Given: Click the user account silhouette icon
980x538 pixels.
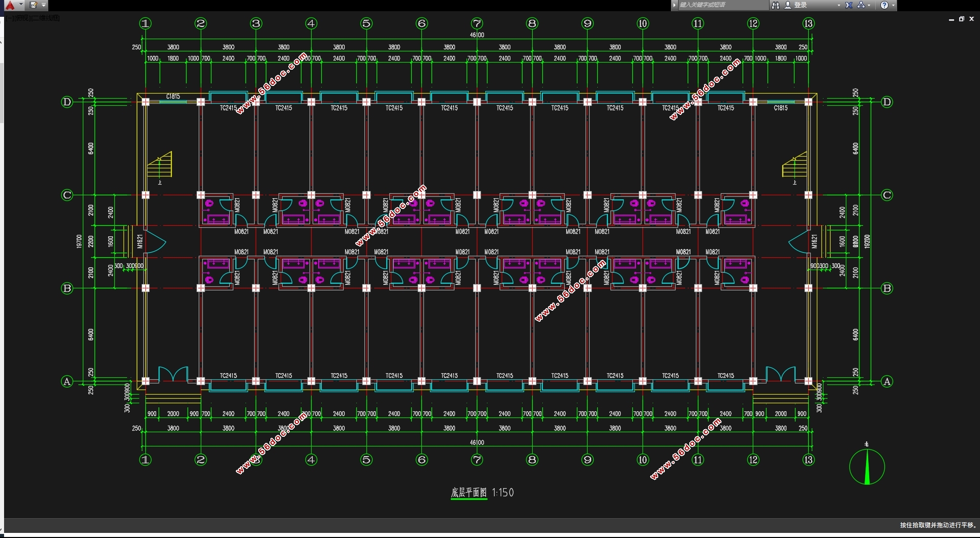Looking at the screenshot, I should [788, 5].
